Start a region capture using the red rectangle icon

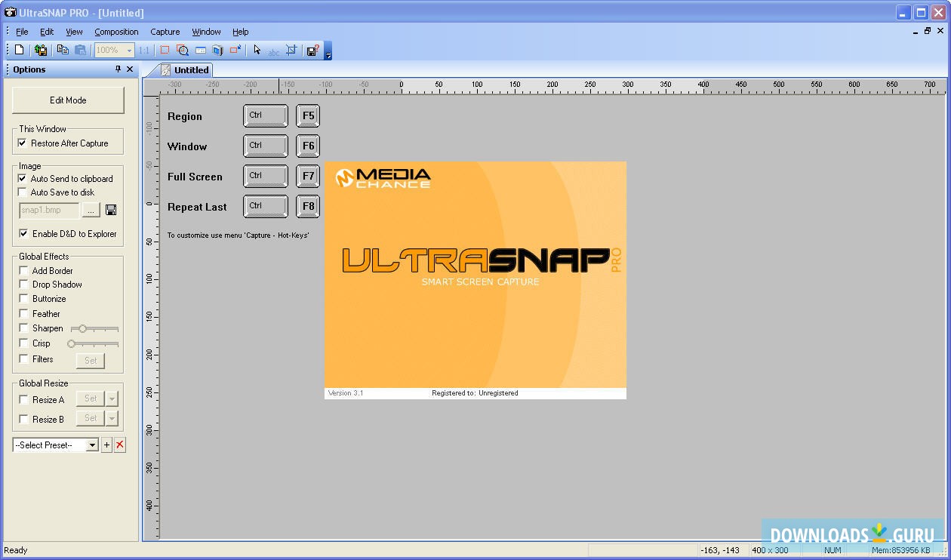(165, 50)
